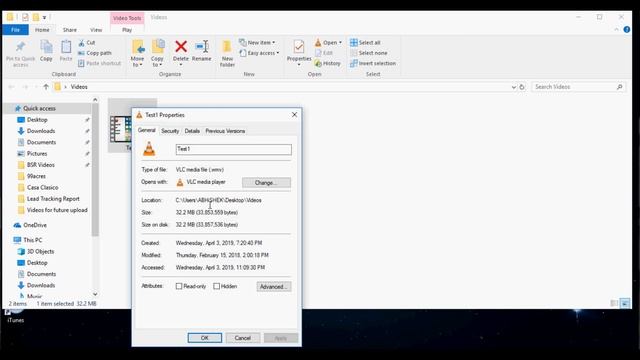Refresh the Videos folder view
The height and width of the screenshot is (360, 640).
coord(522,87)
